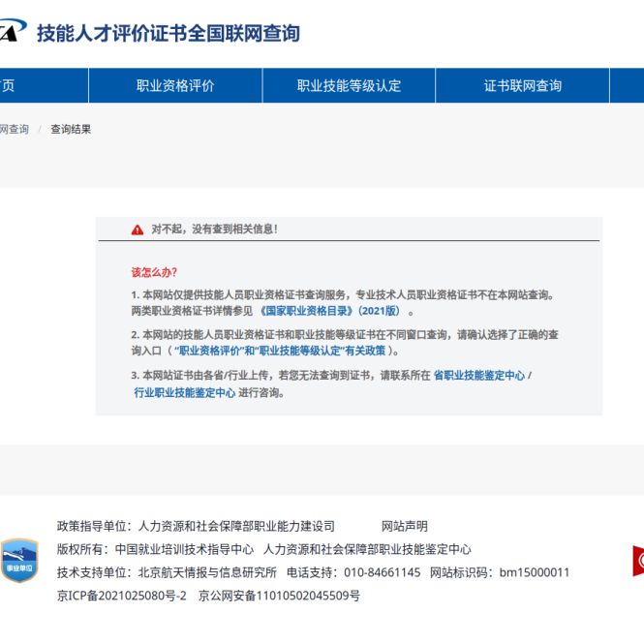Go to the home page menu item
The image size is (644, 644).
click(x=44, y=85)
